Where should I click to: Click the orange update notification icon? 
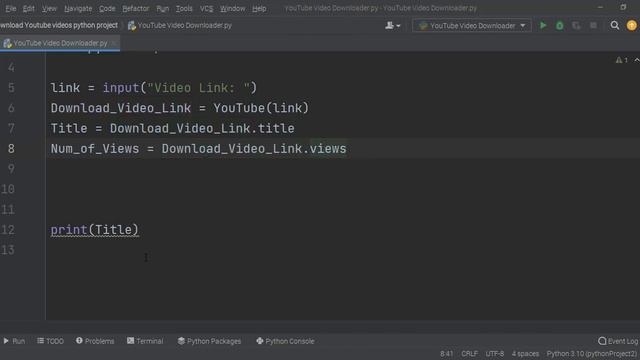631,25
